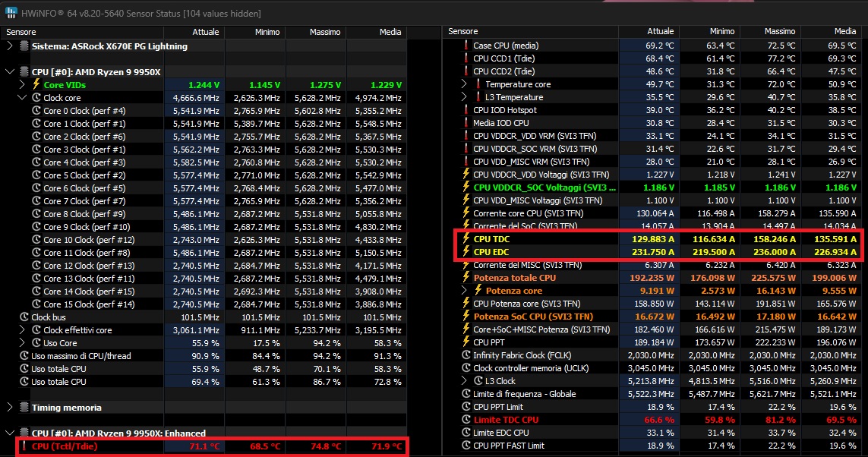The width and height of the screenshot is (868, 457).
Task: Click the 74.8 °C CPU Tctl/Tdie maximum
Action: [x=326, y=446]
